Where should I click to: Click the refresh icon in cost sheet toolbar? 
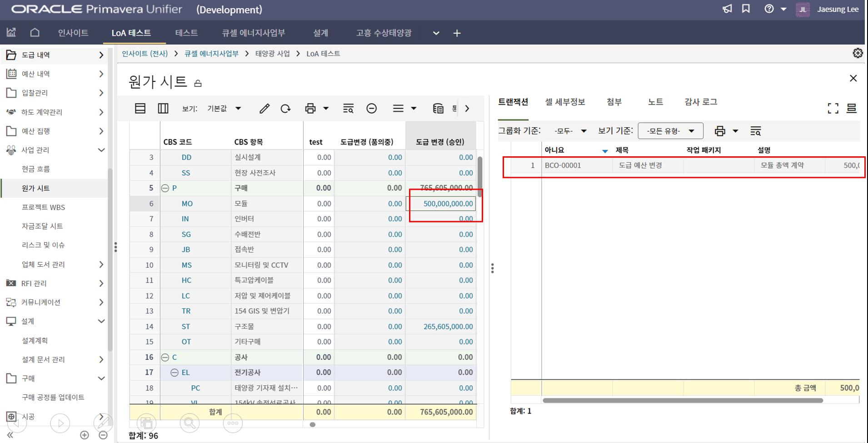coord(285,109)
